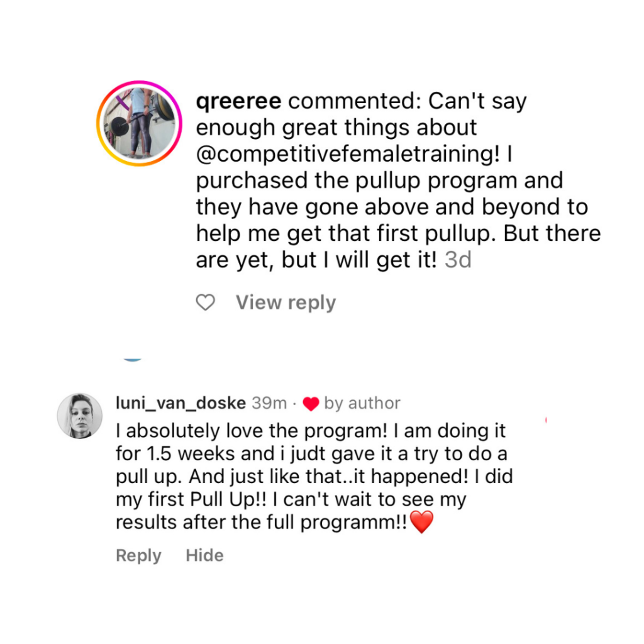
Task: Reply to luni_van_doske's comment
Action: [x=138, y=555]
